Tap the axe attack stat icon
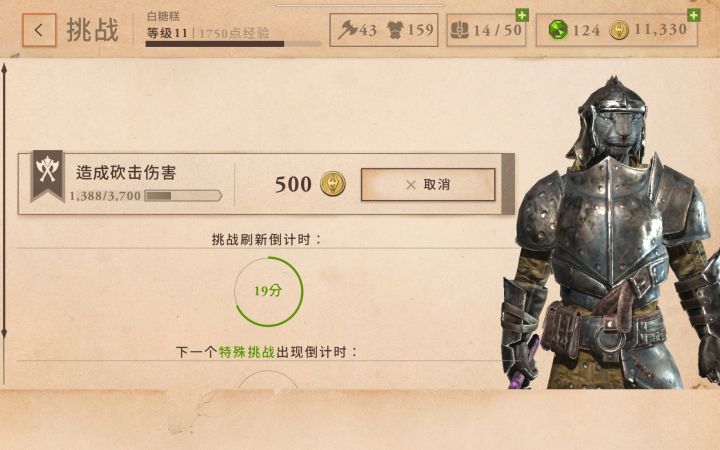 (x=348, y=30)
